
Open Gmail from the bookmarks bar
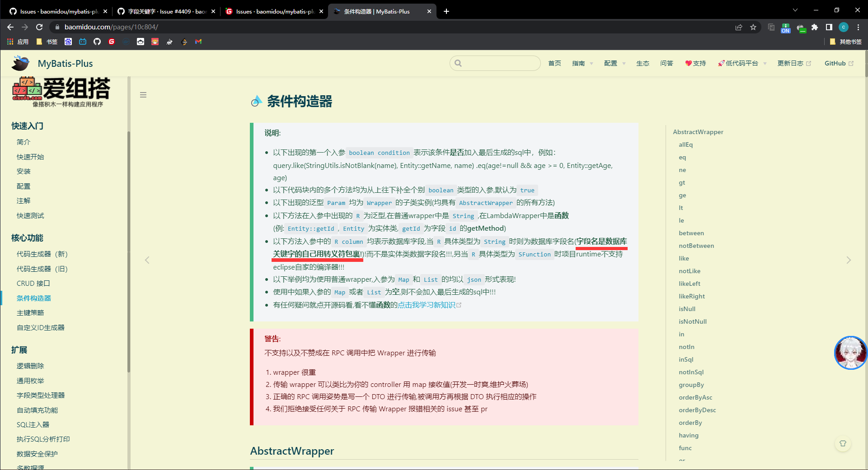(198, 42)
